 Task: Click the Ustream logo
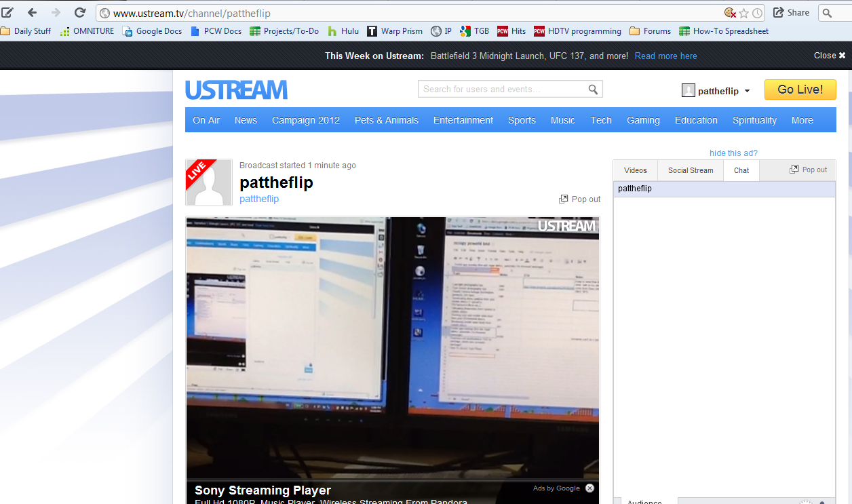coord(236,90)
